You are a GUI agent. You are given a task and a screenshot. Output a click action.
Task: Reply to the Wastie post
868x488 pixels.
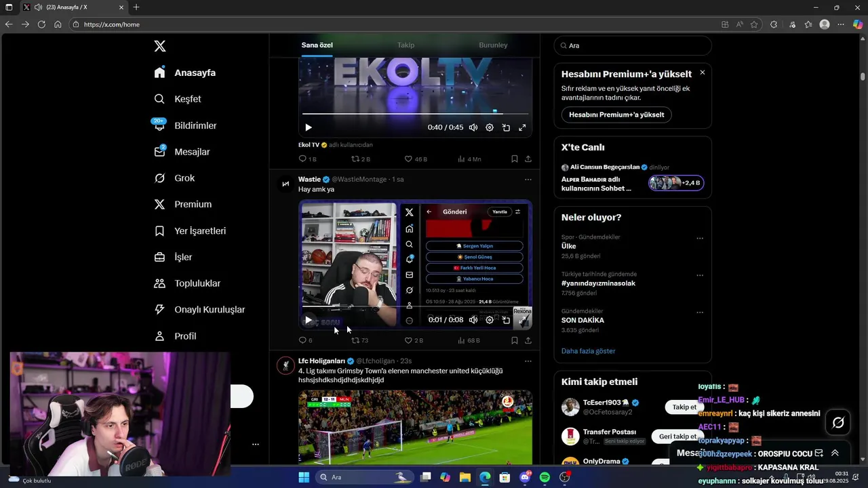click(x=305, y=340)
